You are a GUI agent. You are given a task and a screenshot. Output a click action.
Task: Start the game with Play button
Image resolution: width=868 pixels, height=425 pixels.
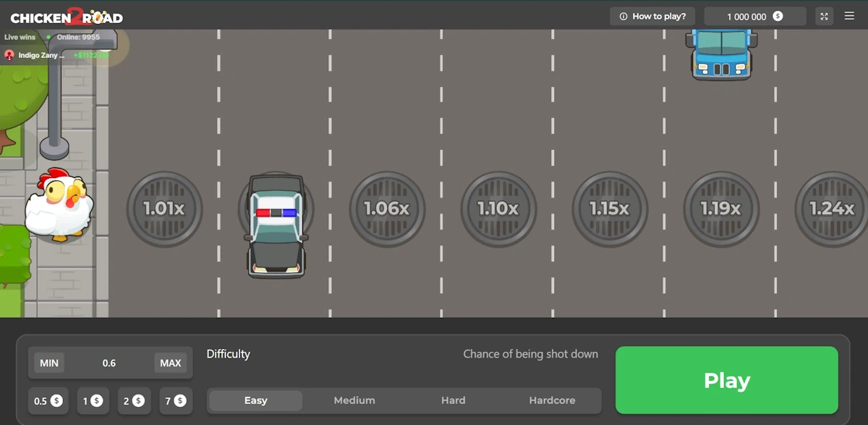(x=726, y=380)
